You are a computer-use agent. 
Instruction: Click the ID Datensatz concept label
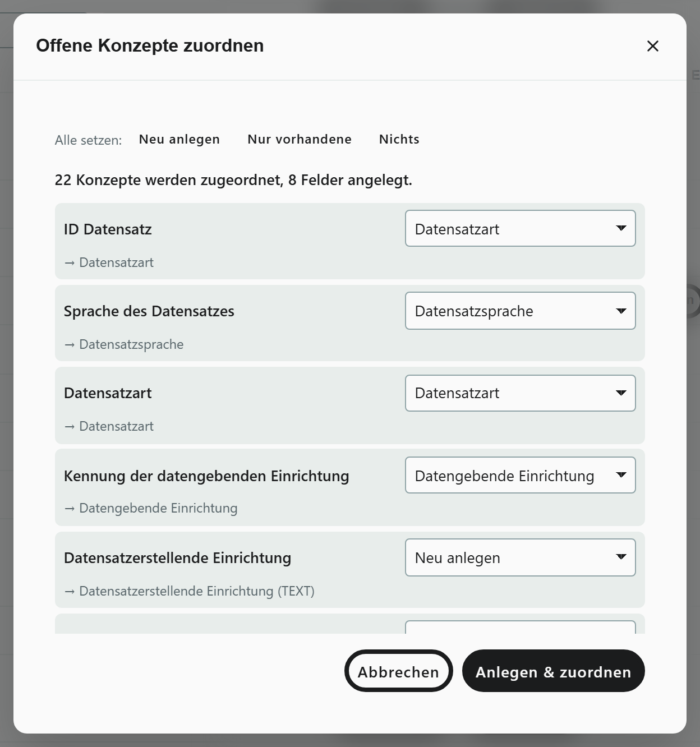[x=108, y=229]
